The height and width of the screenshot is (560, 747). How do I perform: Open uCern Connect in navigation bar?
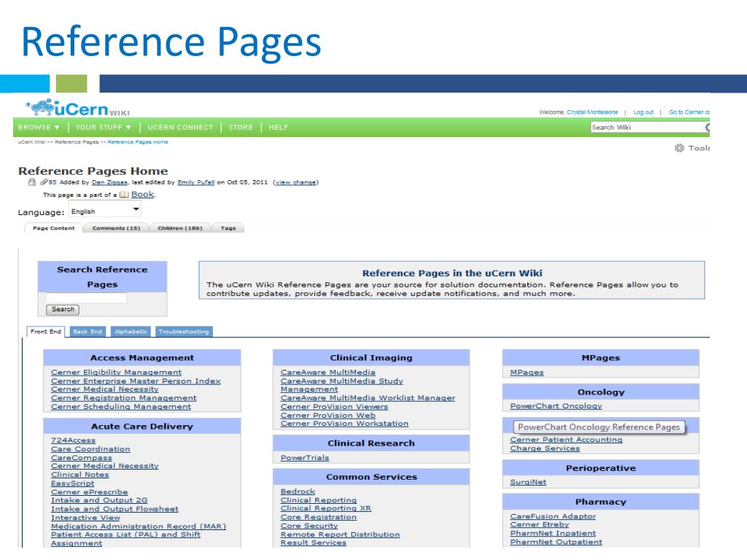[x=180, y=127]
